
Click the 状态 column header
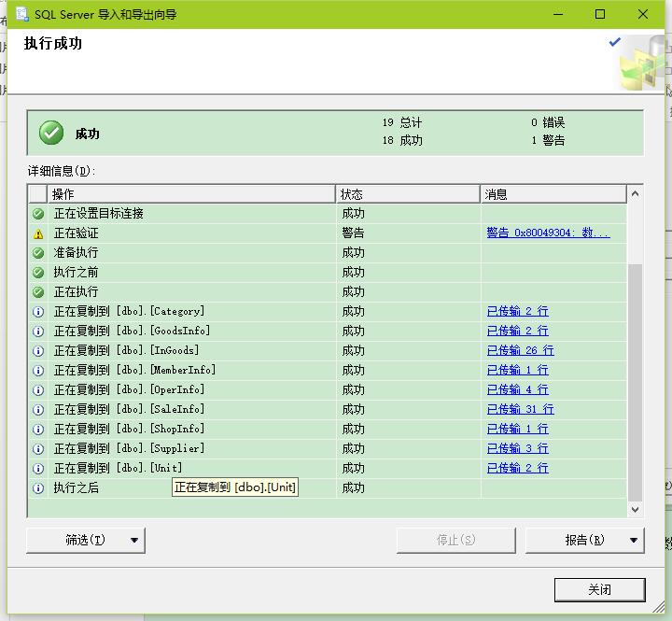point(408,195)
